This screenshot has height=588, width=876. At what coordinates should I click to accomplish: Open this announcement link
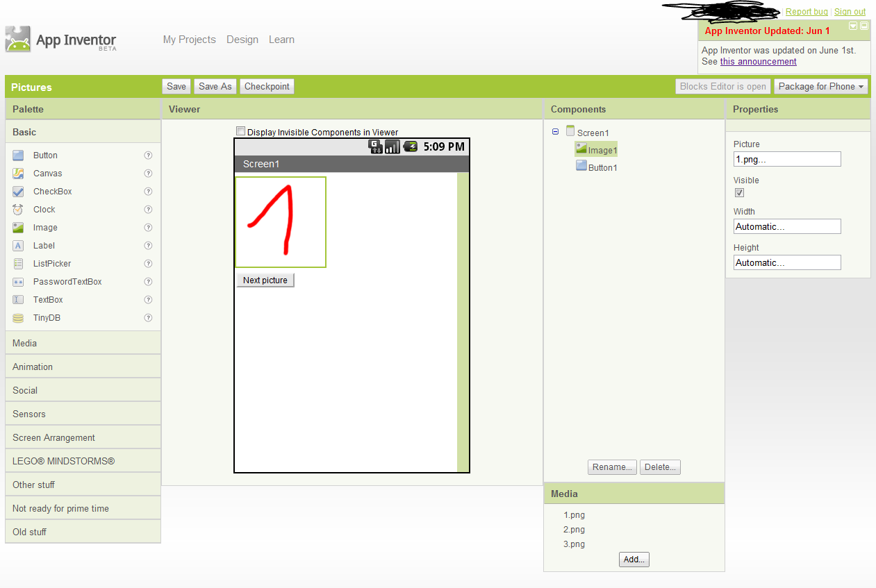(x=759, y=62)
